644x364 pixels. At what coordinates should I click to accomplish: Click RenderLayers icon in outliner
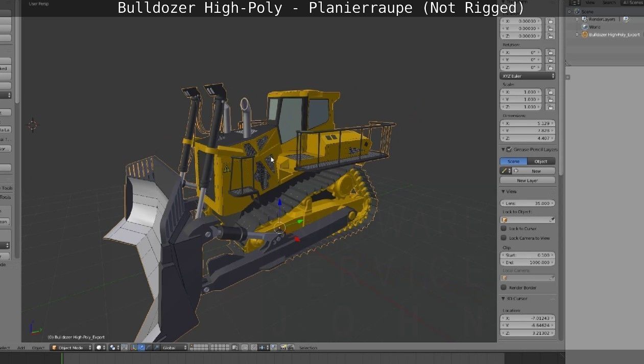[x=585, y=19]
